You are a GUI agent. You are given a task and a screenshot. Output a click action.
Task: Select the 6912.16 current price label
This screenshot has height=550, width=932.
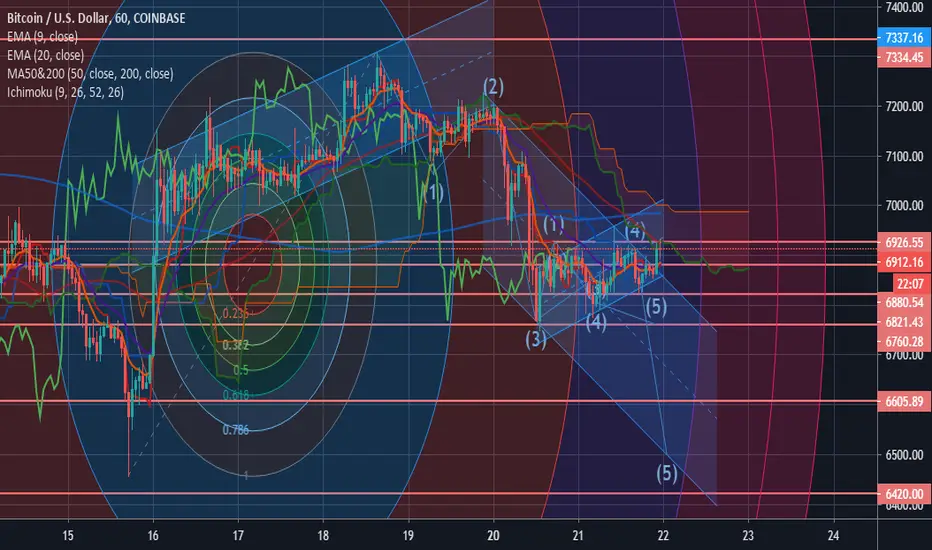[903, 262]
